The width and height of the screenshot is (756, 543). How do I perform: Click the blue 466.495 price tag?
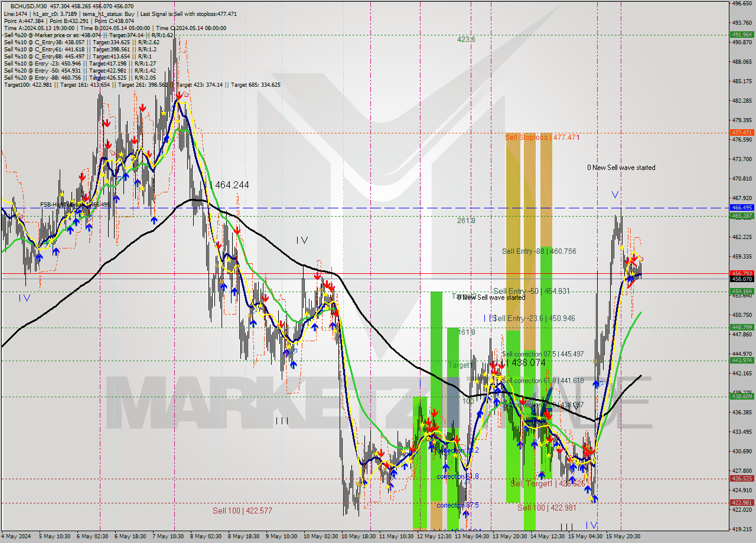(x=742, y=208)
